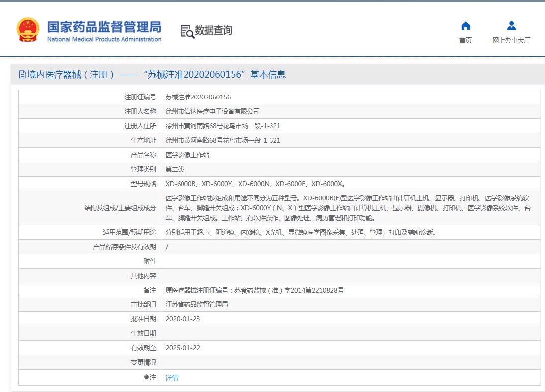Open the 详情 link
This screenshot has width=545, height=392.
(x=172, y=378)
